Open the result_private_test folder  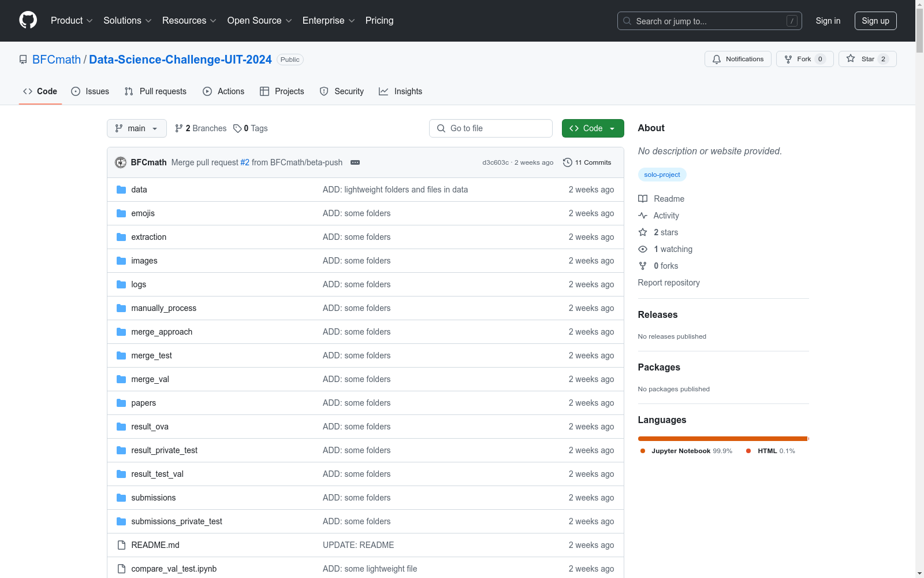point(164,450)
